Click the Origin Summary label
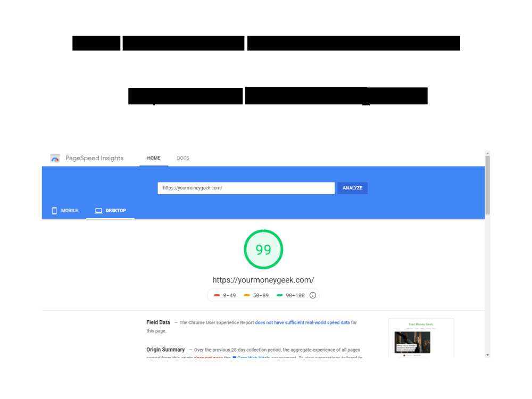Viewport: 532px width, 399px height. (x=165, y=350)
